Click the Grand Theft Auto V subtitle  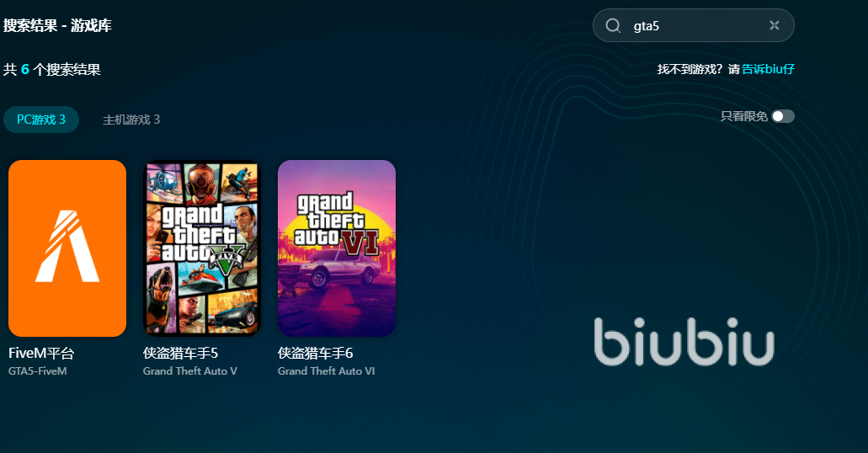190,371
